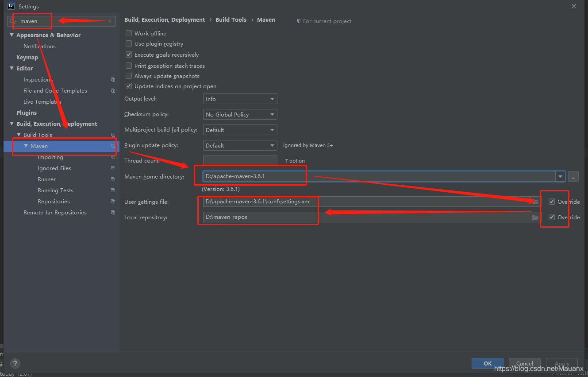Image resolution: width=588 pixels, height=377 pixels.
Task: Click project-level icon beside Ignored Files
Action: (x=113, y=168)
